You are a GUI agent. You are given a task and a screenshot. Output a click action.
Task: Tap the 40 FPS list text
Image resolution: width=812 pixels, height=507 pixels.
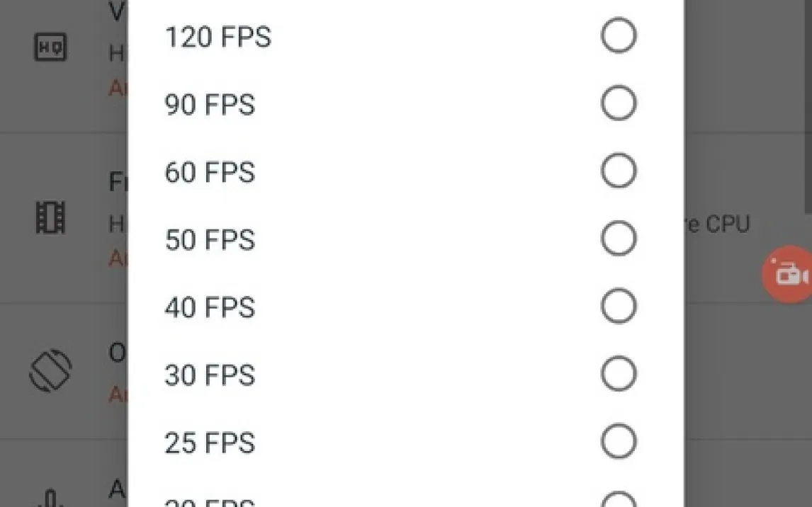tap(209, 308)
